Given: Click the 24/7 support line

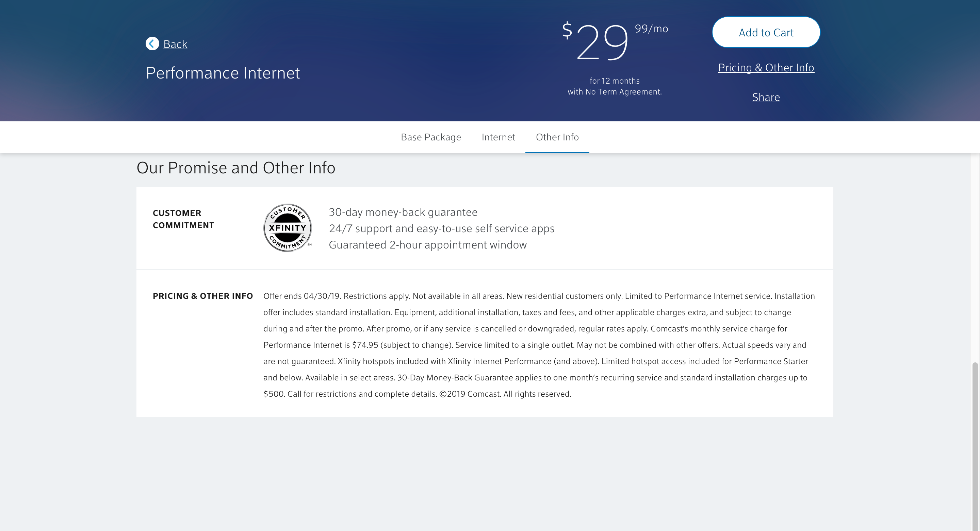Looking at the screenshot, I should 441,228.
